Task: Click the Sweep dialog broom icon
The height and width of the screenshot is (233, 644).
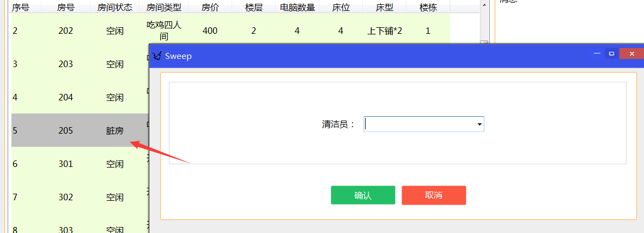Action: click(x=157, y=56)
